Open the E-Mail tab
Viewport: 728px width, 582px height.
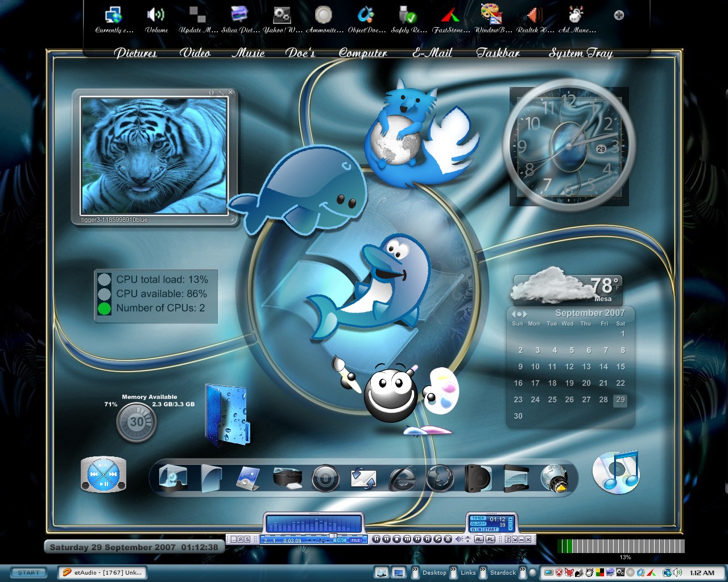(432, 53)
